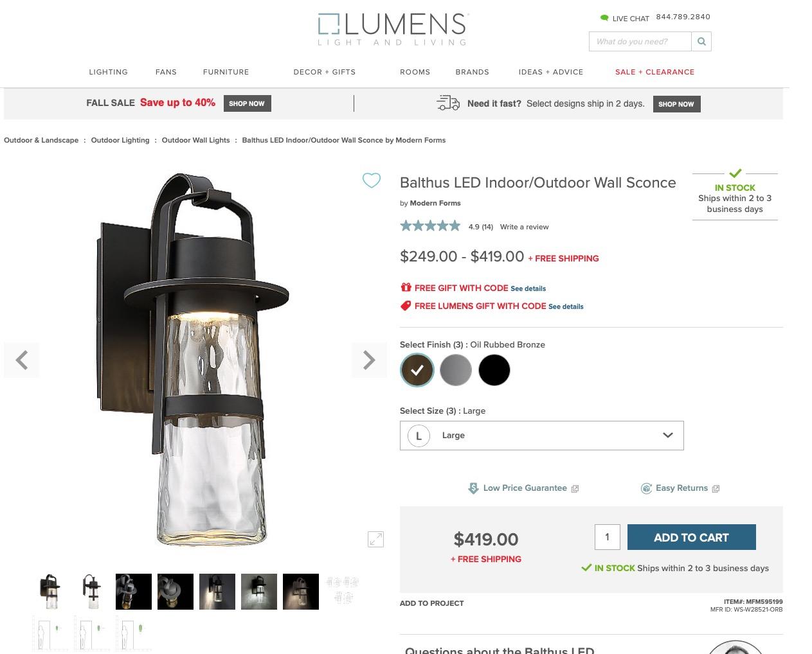Open the Brands navigation menu
This screenshot has width=812, height=654.
tap(472, 72)
